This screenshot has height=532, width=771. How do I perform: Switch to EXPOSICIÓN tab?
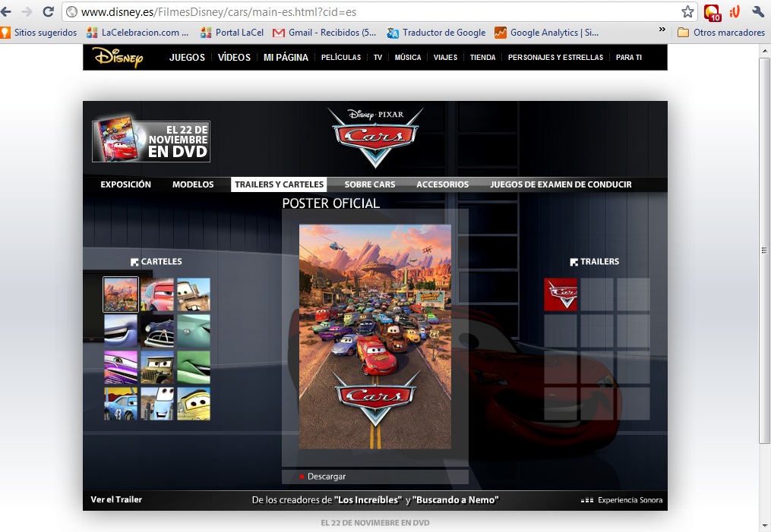pyautogui.click(x=125, y=184)
